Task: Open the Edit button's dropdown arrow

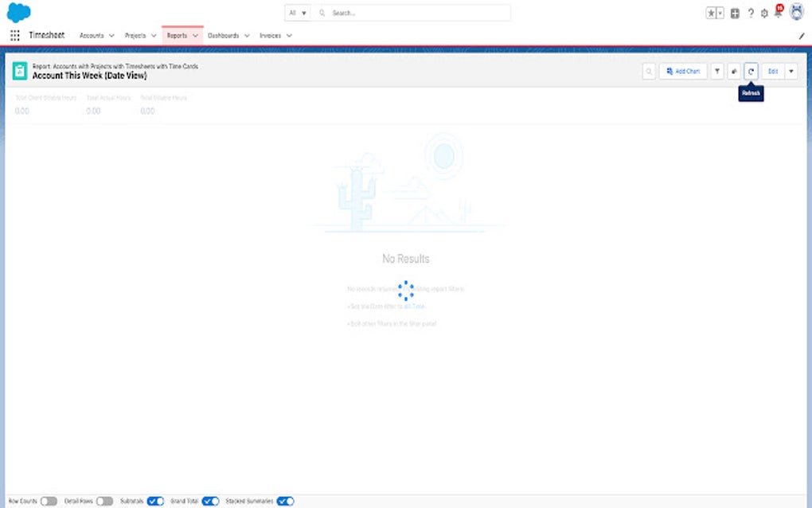Action: [x=791, y=71]
